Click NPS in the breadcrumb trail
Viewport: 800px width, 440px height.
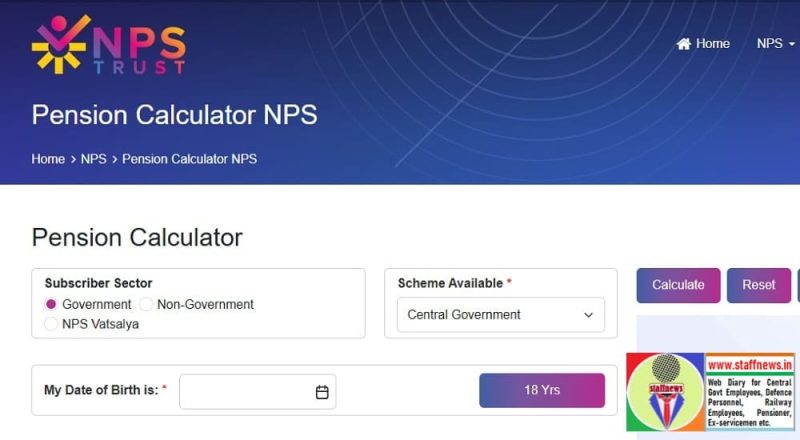(94, 159)
